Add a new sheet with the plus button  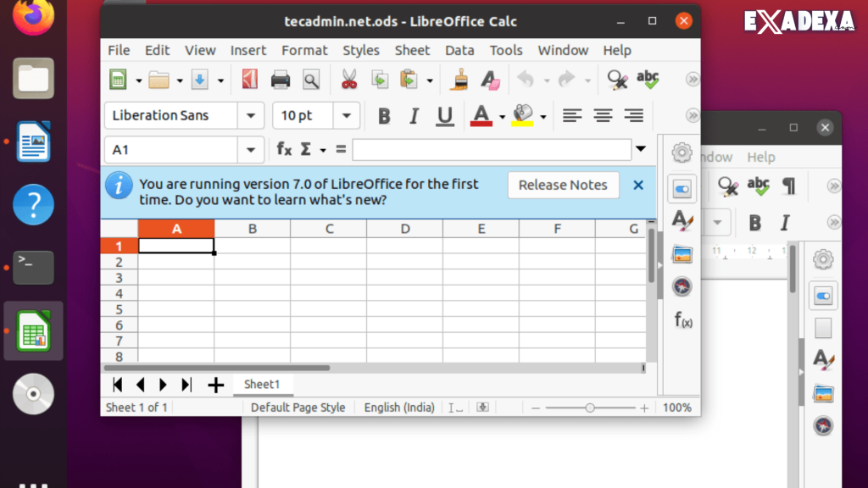point(215,385)
